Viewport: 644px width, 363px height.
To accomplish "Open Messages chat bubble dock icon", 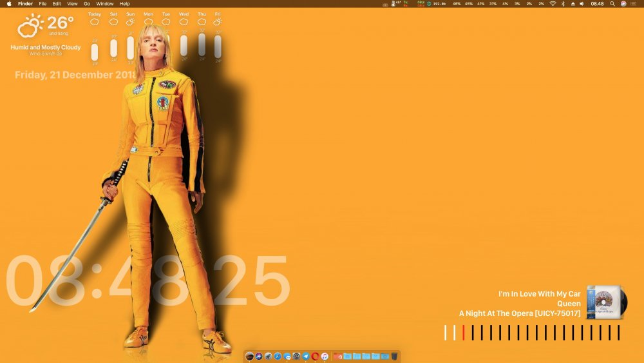I will [x=287, y=357].
